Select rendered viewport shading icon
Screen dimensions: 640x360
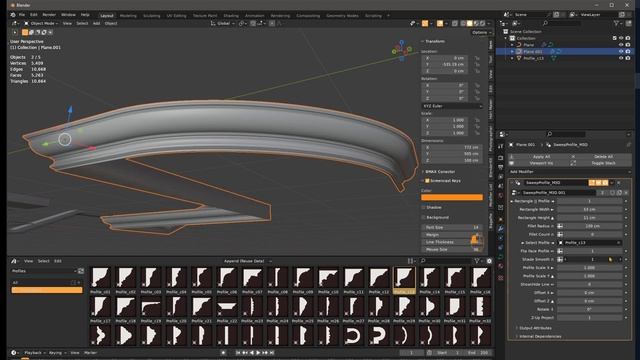(x=482, y=24)
